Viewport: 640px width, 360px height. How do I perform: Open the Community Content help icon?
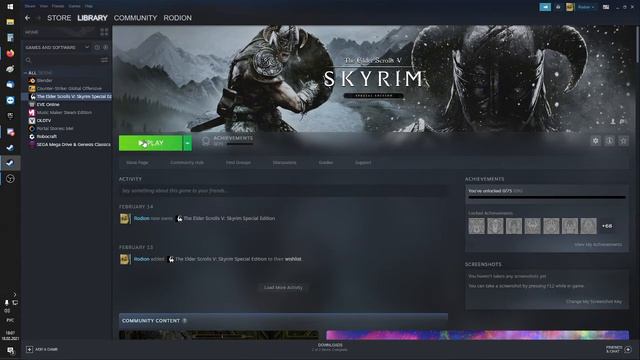(x=184, y=321)
